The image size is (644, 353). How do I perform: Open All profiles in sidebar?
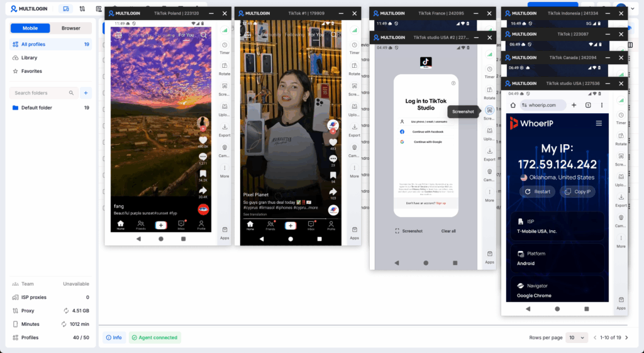pos(51,44)
